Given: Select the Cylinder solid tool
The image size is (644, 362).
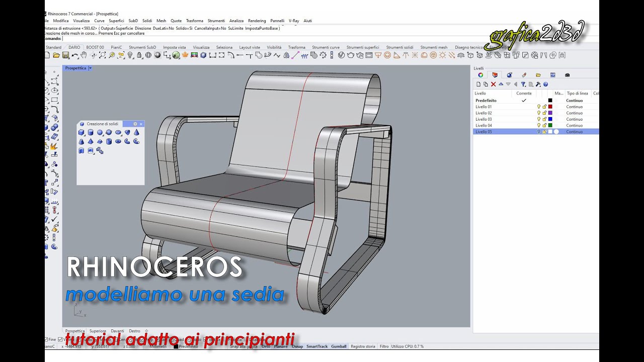Looking at the screenshot, I should (x=91, y=132).
